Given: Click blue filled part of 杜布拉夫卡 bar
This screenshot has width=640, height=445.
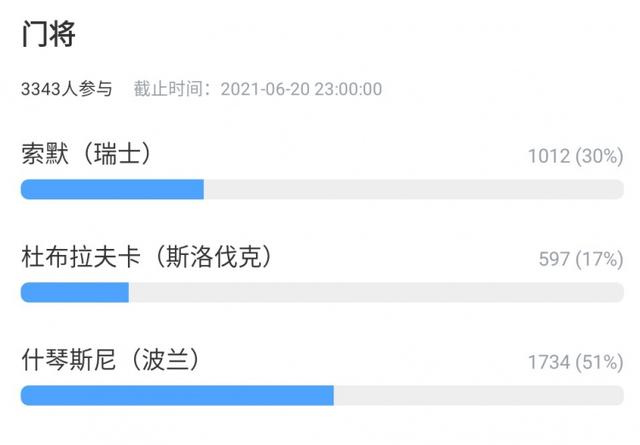Looking at the screenshot, I should (75, 293).
